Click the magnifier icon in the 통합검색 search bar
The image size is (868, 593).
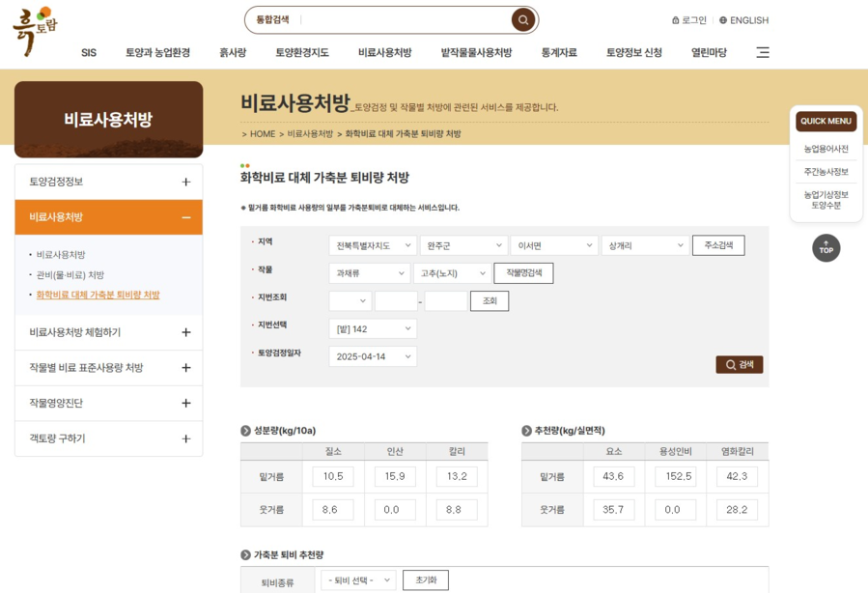[522, 19]
